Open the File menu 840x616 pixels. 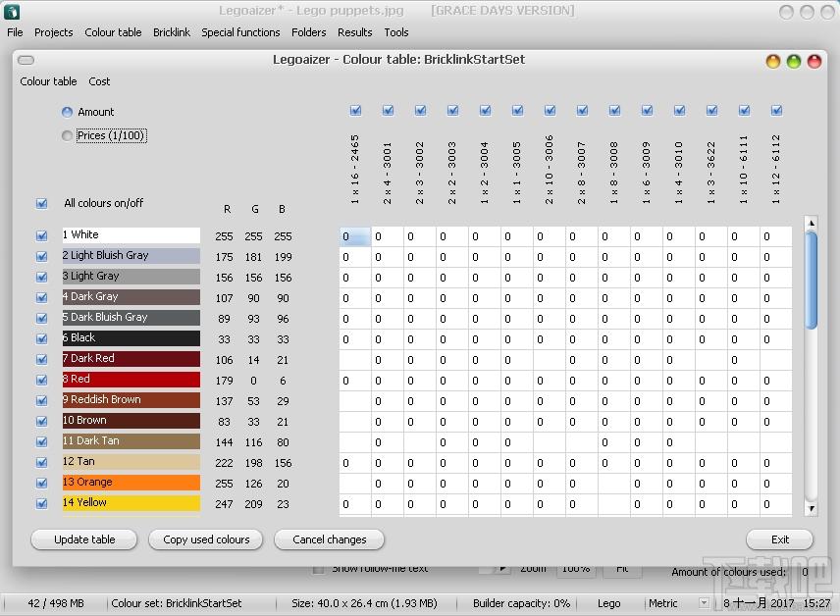tap(15, 32)
